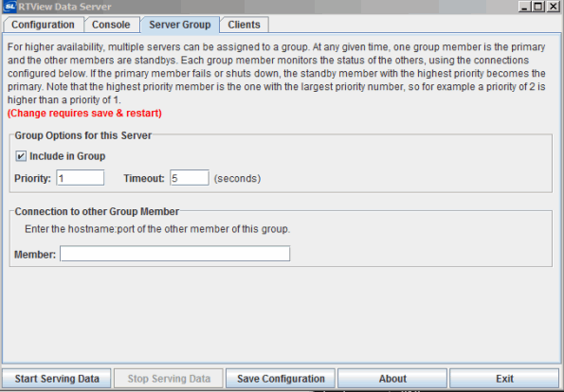The width and height of the screenshot is (564, 392).
Task: Open the About dialog
Action: click(x=392, y=379)
